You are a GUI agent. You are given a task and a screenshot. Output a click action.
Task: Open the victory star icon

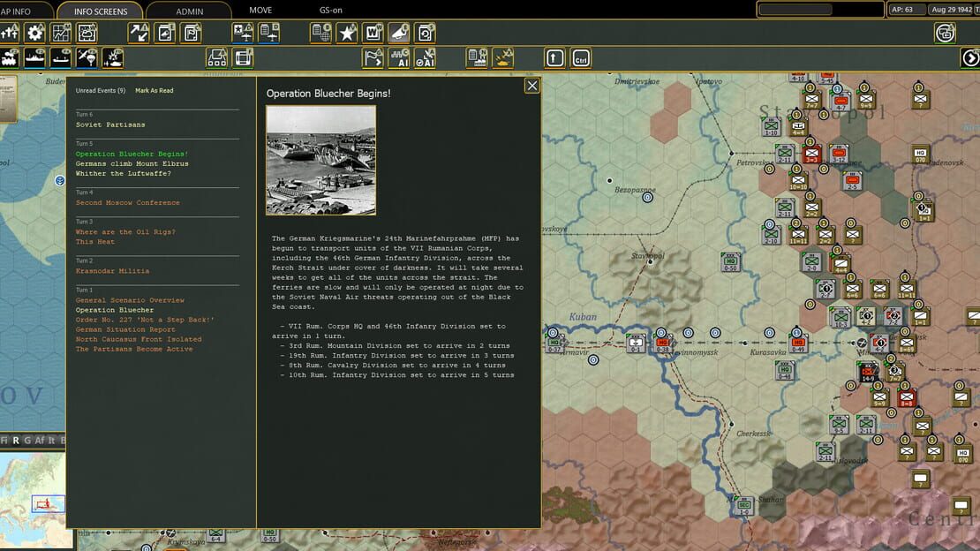(347, 33)
